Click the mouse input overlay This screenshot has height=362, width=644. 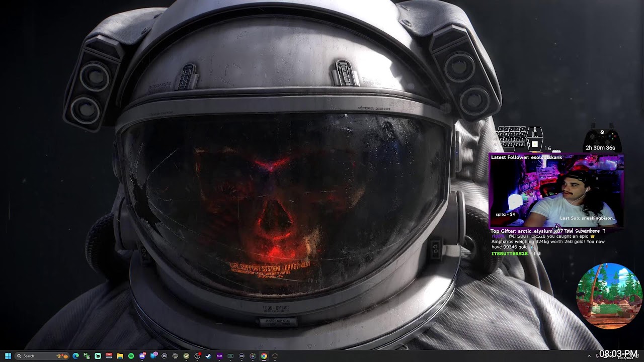[535, 138]
